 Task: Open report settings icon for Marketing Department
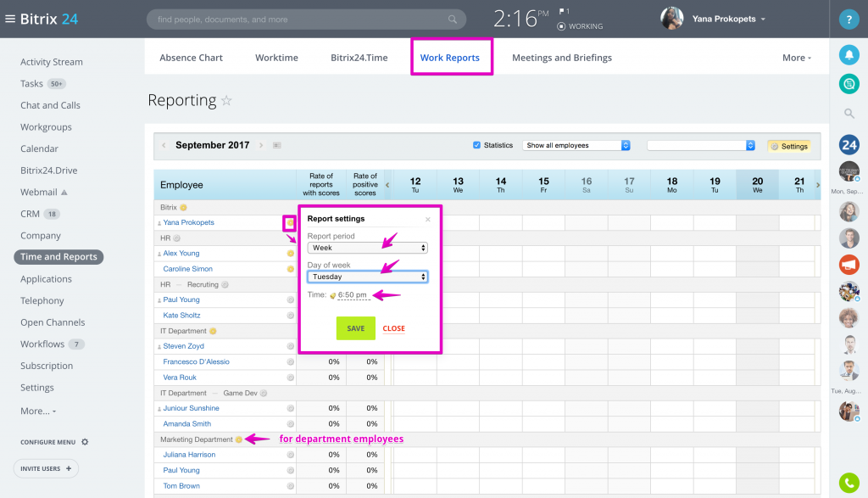(238, 439)
